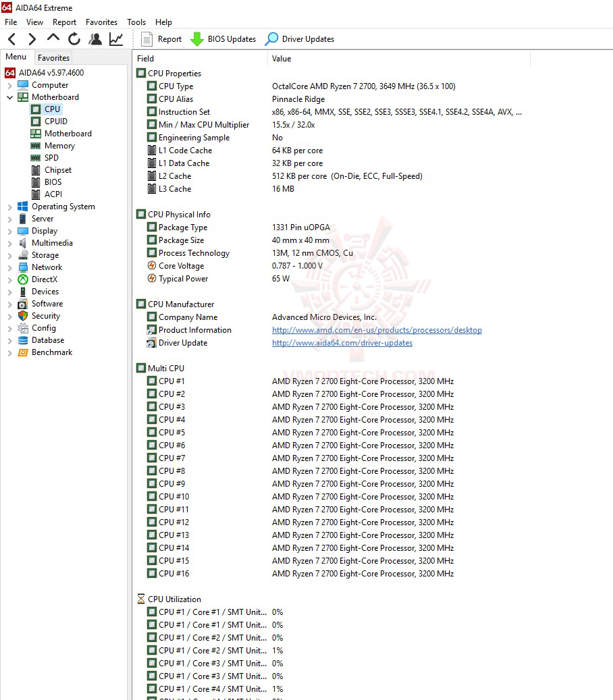The width and height of the screenshot is (613, 700).
Task: Open the Tools menu
Action: pos(136,22)
